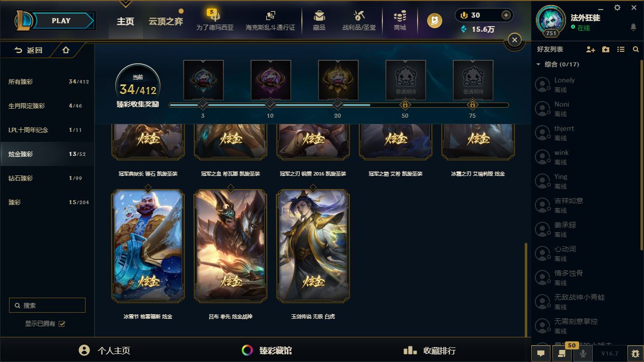Viewport: 644px width, 362px height.
Task: Click the notification bell icon
Action: pos(633,27)
